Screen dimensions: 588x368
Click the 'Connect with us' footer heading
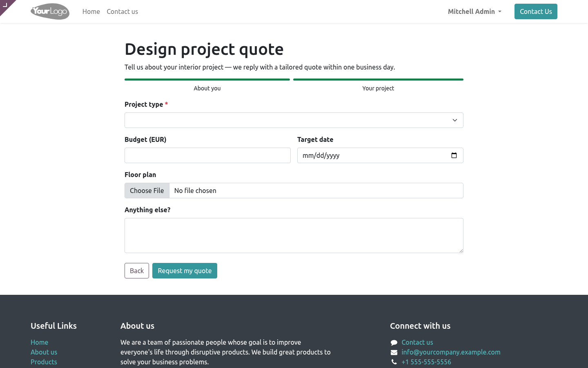click(420, 326)
